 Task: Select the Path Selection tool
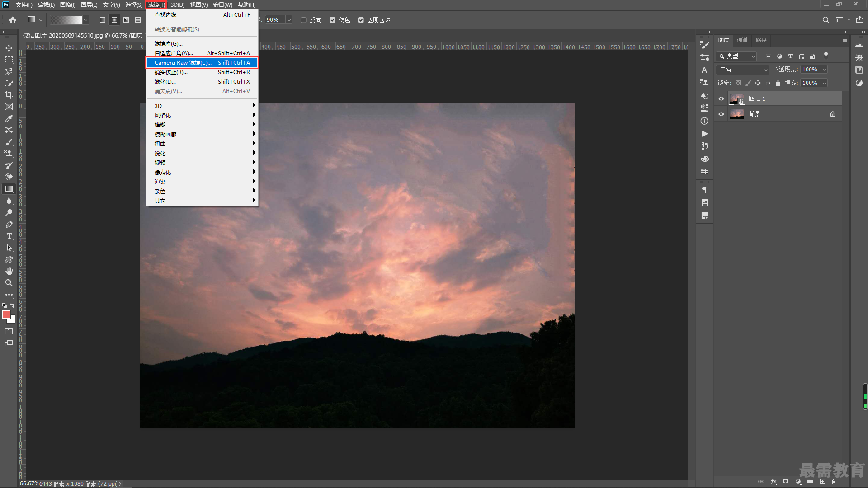coord(9,248)
